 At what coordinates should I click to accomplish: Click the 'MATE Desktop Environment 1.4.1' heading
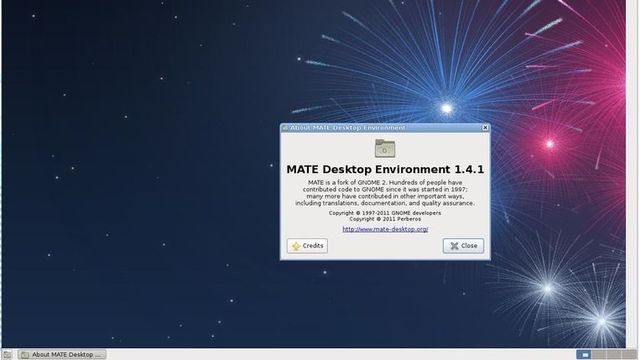(385, 169)
